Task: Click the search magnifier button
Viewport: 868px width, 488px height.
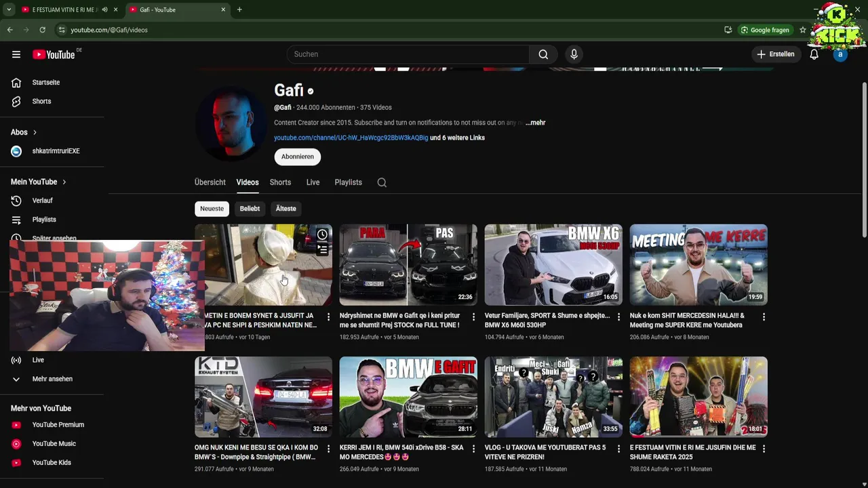Action: click(543, 54)
